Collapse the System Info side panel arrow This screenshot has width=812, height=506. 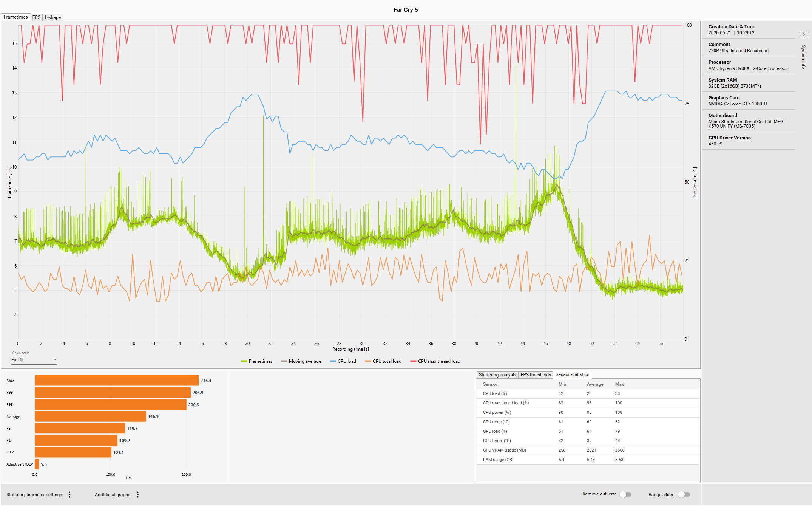[803, 34]
